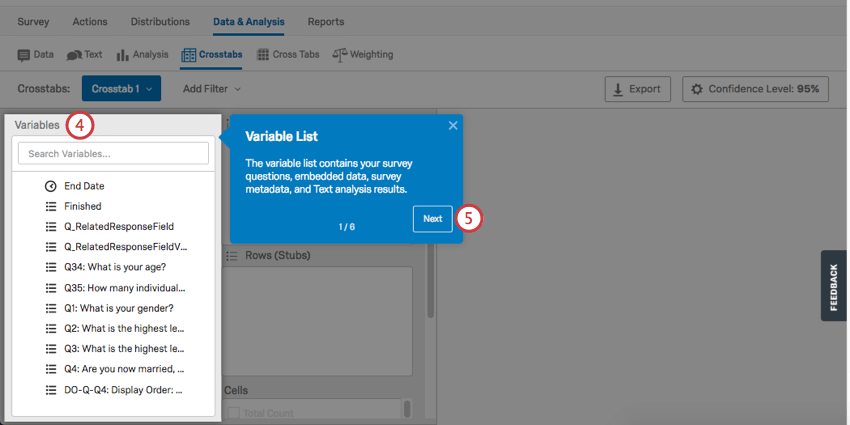Open the Feedback side tab
The width and height of the screenshot is (850, 425).
(834, 286)
